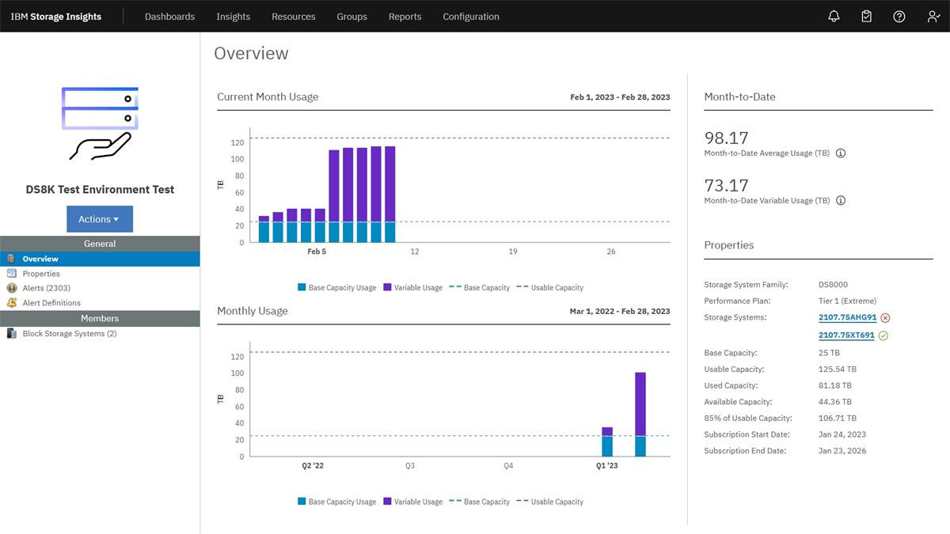The width and height of the screenshot is (950, 534).
Task: Toggle Usable Capacity line in Monthly Usage legend
Action: click(x=550, y=501)
